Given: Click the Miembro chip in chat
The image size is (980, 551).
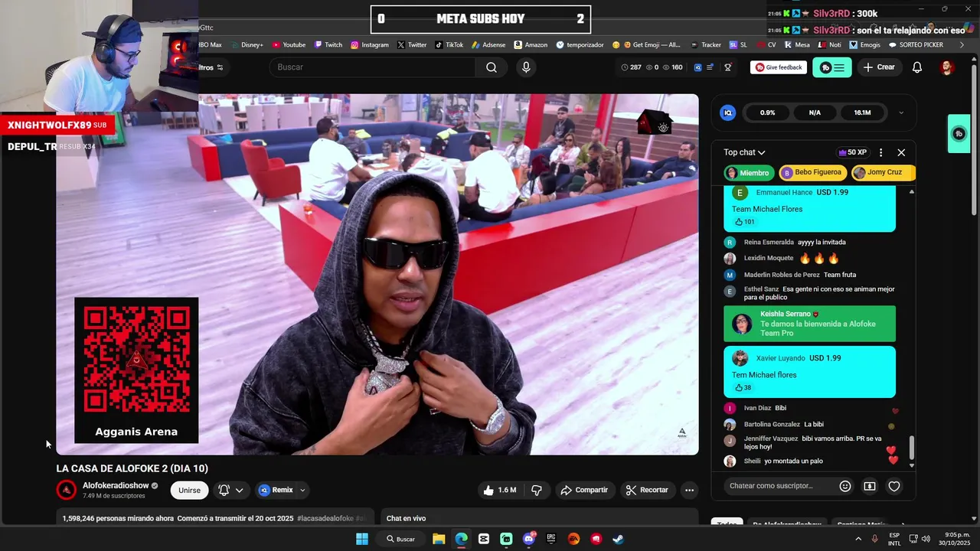Looking at the screenshot, I should (750, 172).
